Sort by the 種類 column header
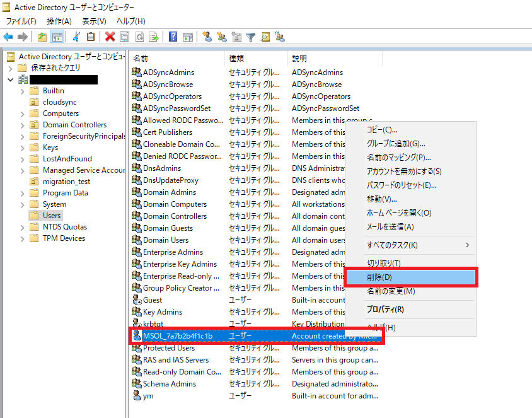 (x=256, y=59)
